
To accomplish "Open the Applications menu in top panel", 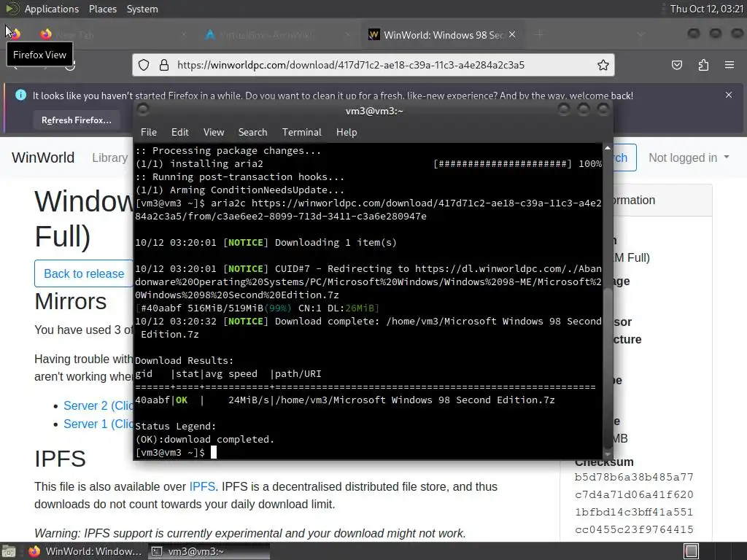I will click(x=52, y=9).
